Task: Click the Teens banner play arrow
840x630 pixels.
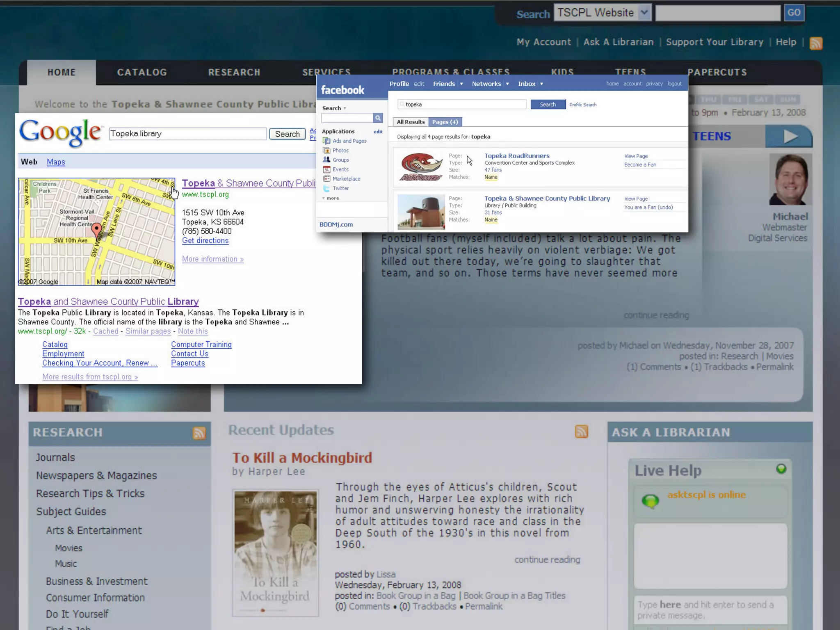Action: point(790,136)
